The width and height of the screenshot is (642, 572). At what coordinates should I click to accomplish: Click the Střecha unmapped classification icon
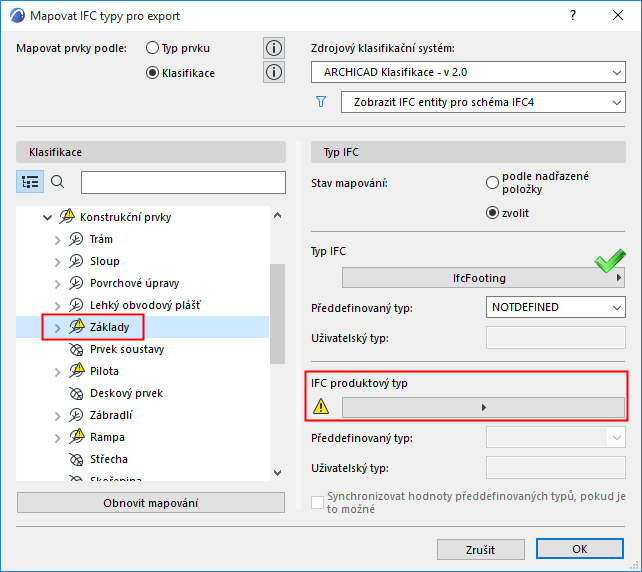point(76,459)
